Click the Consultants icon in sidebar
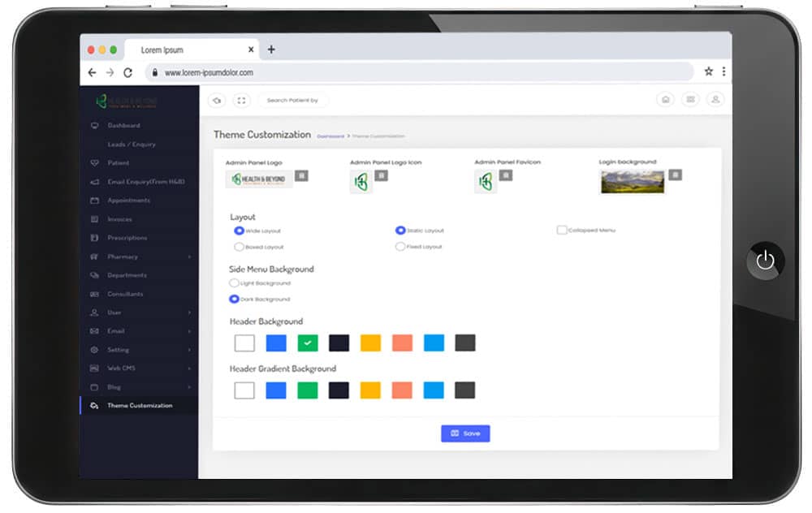This screenshot has width=812, height=513. tap(94, 294)
